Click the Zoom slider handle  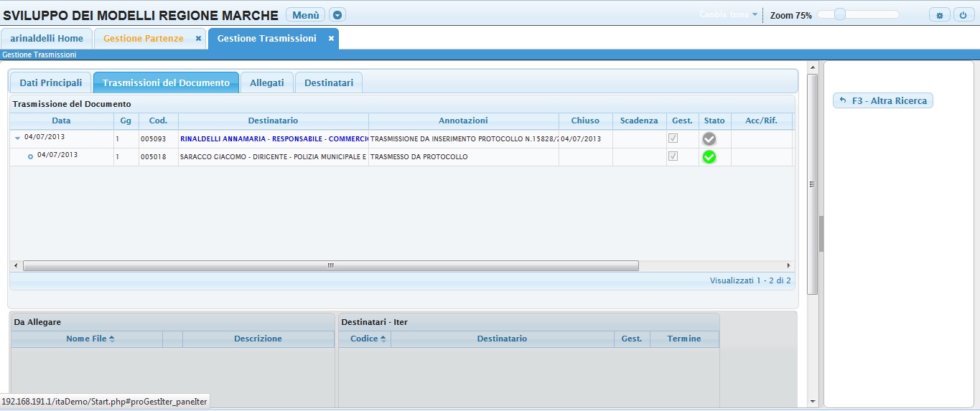coord(839,14)
